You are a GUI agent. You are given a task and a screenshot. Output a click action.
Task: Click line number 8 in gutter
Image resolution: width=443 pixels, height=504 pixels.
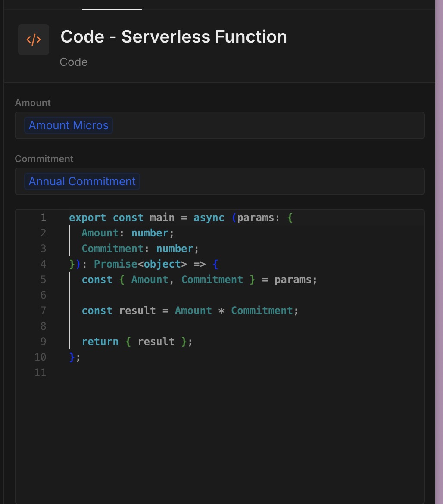click(x=43, y=326)
